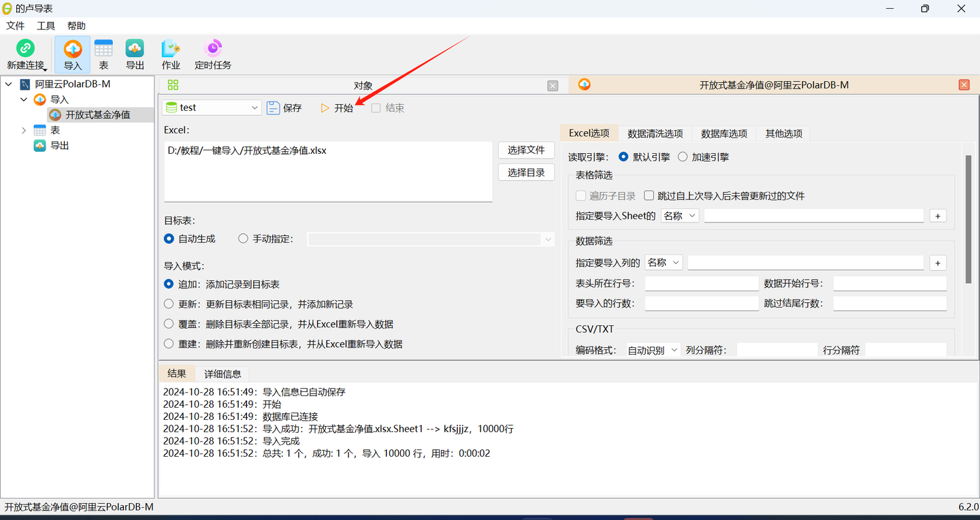This screenshot has width=980, height=520.
Task: Select 更新 import mode
Action: 169,304
